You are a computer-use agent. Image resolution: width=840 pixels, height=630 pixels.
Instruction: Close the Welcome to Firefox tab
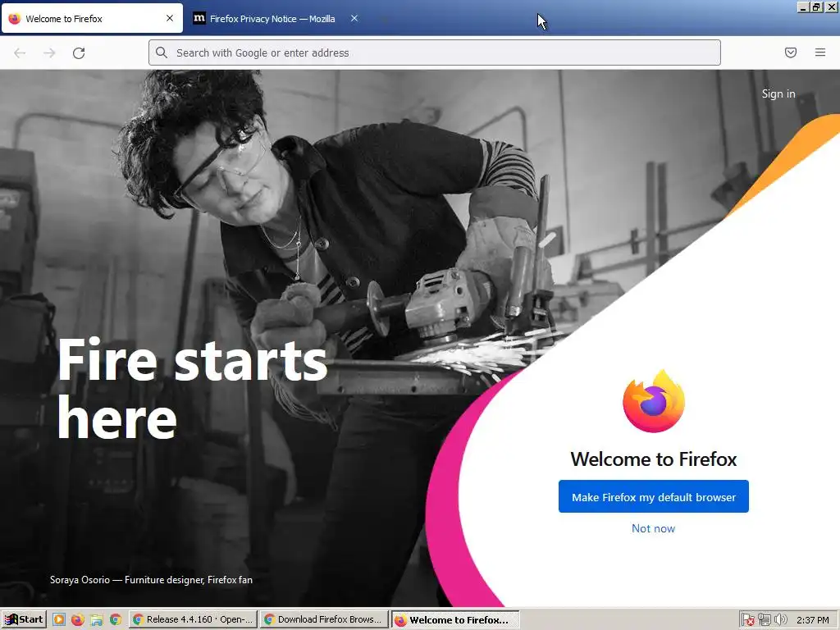click(x=170, y=18)
